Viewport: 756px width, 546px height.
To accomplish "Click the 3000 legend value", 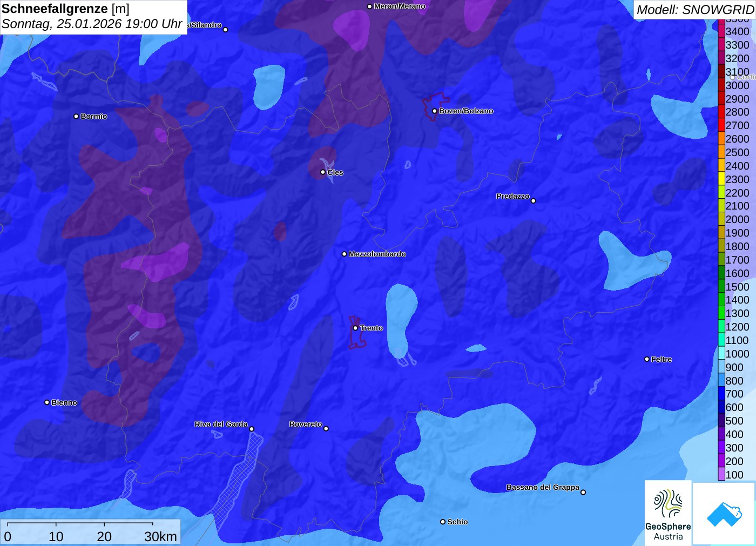I will click(x=737, y=85).
